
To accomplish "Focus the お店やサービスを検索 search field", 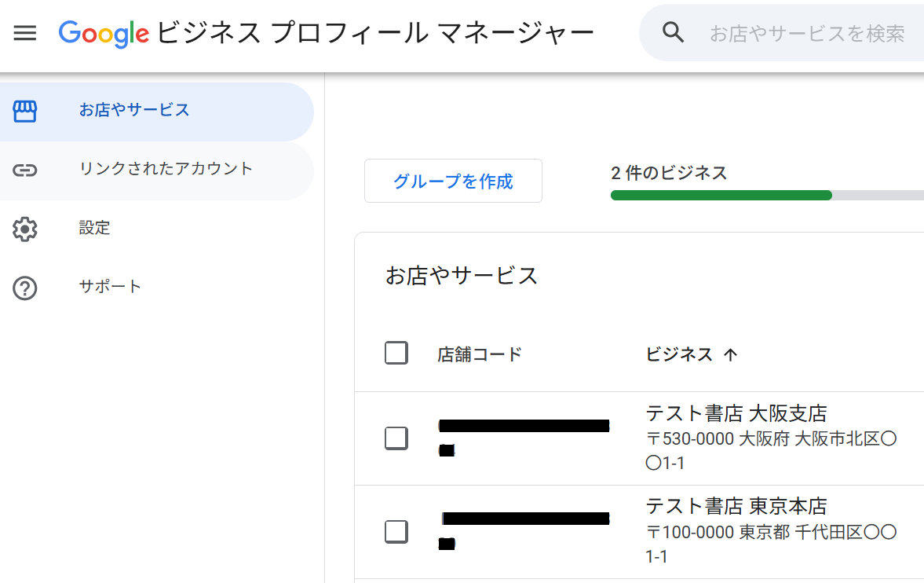I will point(809,34).
